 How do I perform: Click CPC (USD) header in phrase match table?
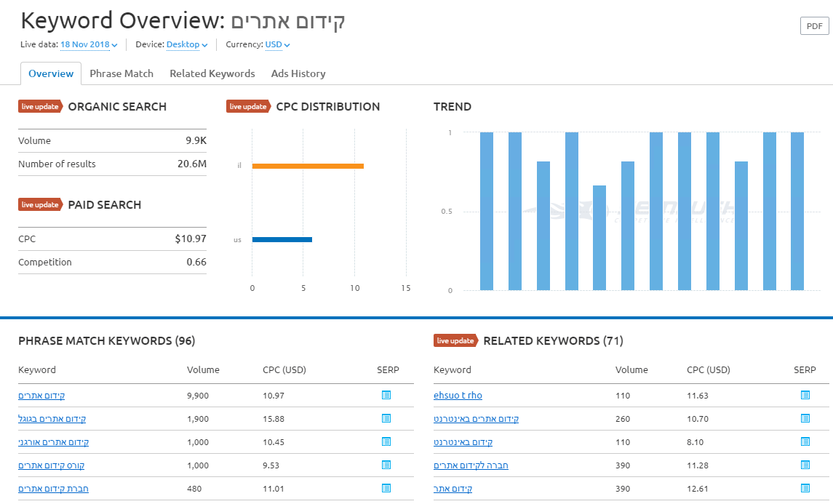(x=284, y=370)
